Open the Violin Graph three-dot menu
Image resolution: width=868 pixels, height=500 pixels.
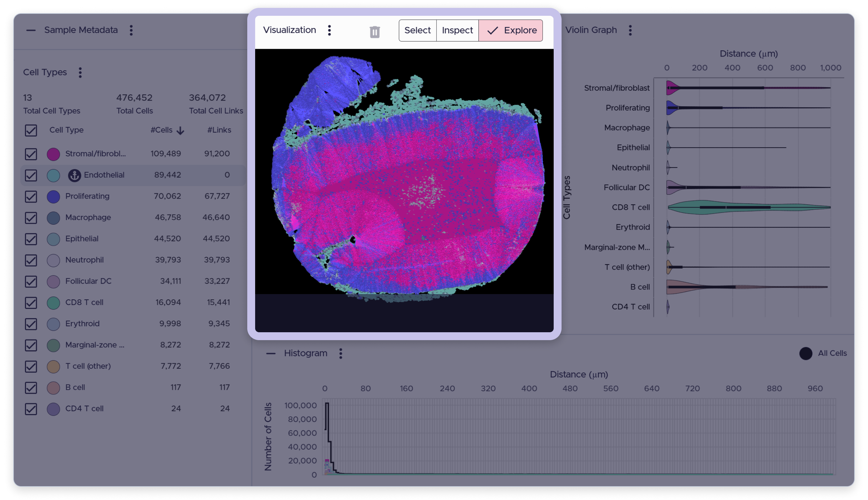[x=630, y=30]
